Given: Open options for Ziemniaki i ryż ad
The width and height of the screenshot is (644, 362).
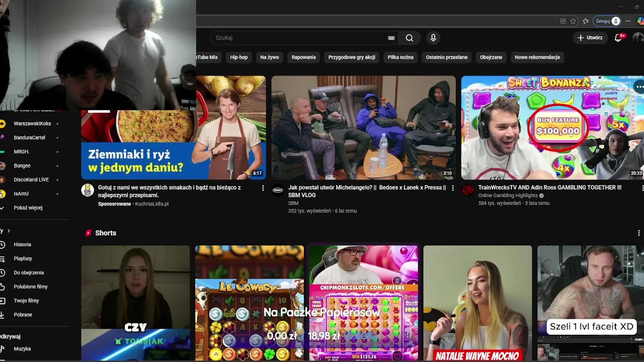Looking at the screenshot, I should [263, 188].
